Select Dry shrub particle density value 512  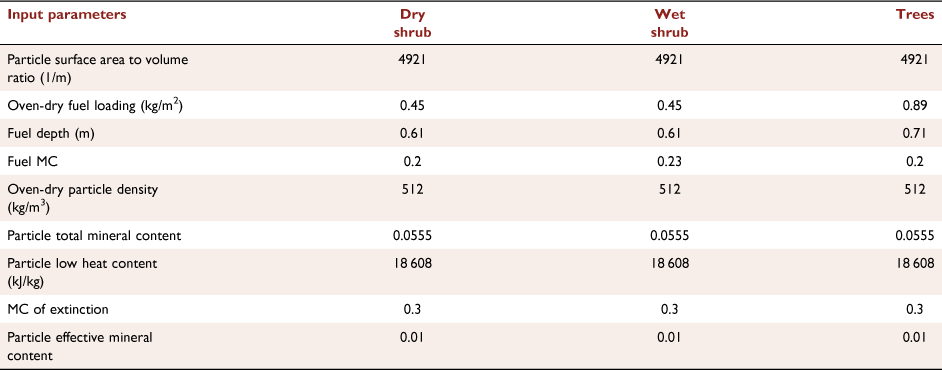(412, 189)
